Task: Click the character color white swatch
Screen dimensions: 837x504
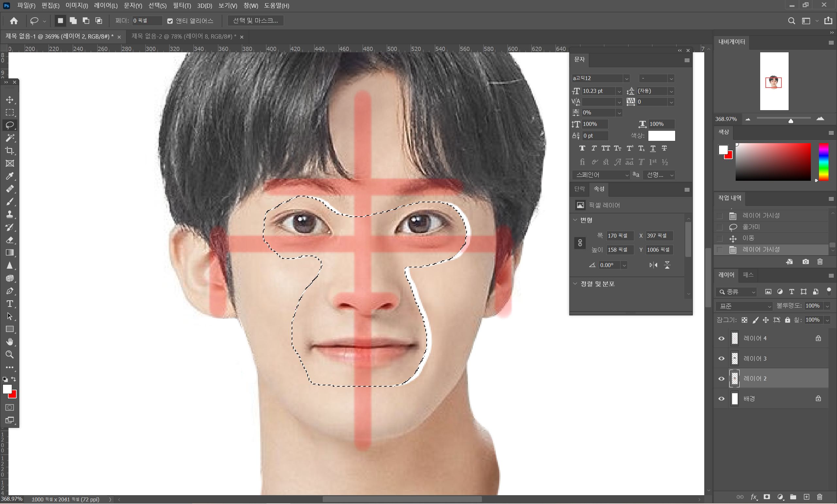Action: pos(661,136)
